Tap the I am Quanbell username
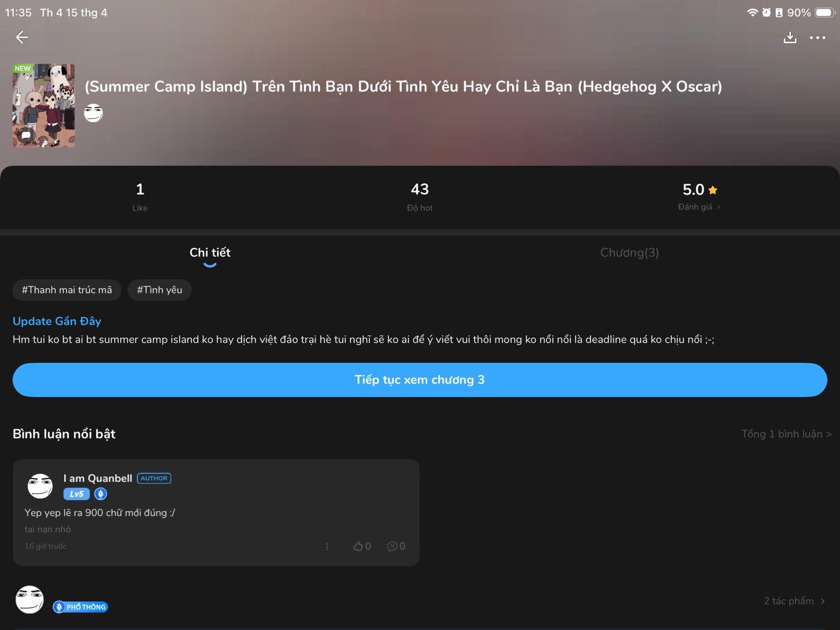 [98, 478]
